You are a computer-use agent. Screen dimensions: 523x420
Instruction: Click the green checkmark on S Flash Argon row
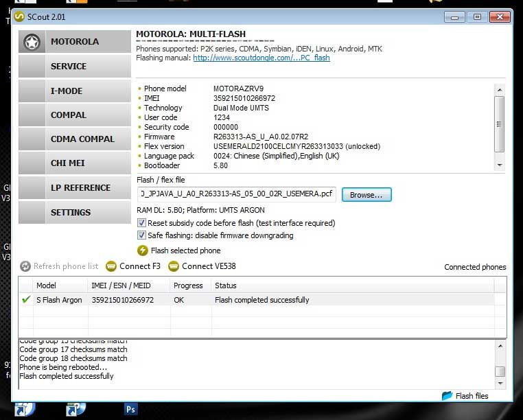[x=26, y=299]
